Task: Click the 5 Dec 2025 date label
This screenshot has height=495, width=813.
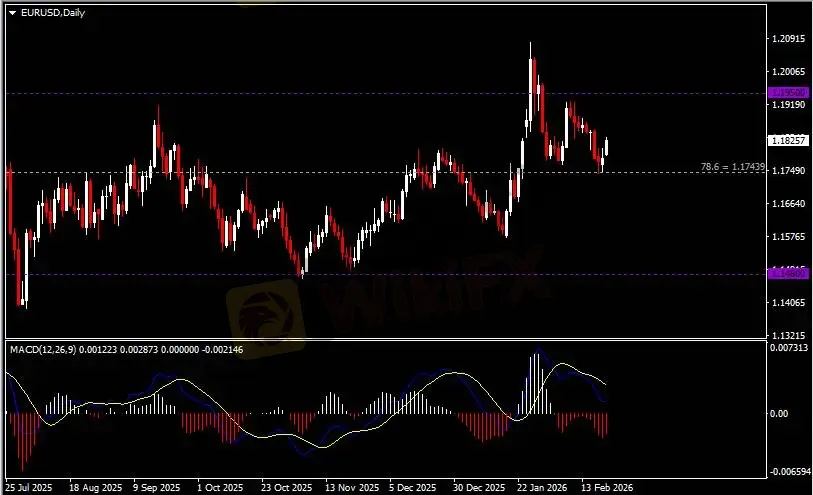Action: [x=413, y=488]
